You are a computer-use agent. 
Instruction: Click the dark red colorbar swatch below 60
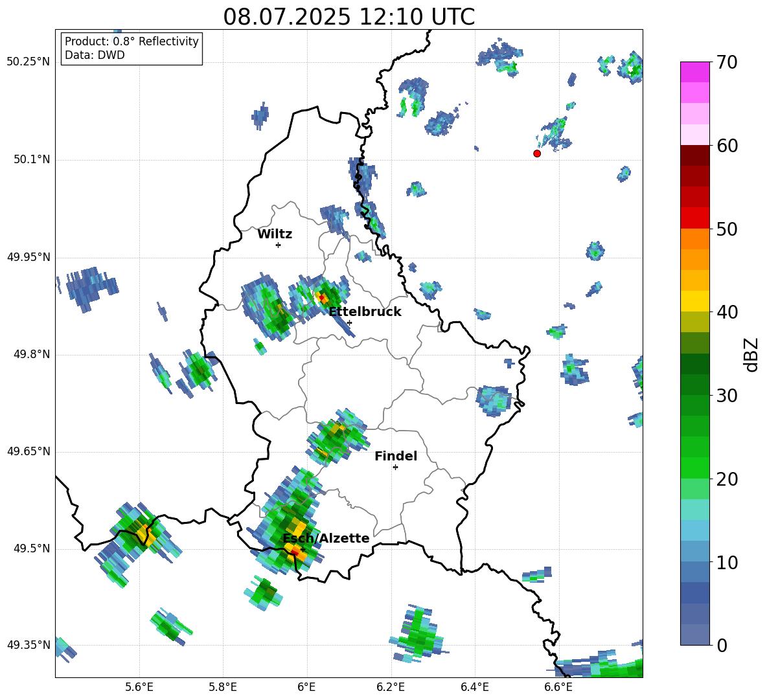694,155
